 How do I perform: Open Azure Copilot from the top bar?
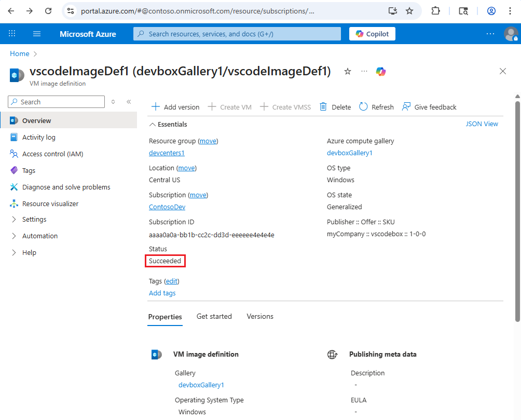(372, 33)
